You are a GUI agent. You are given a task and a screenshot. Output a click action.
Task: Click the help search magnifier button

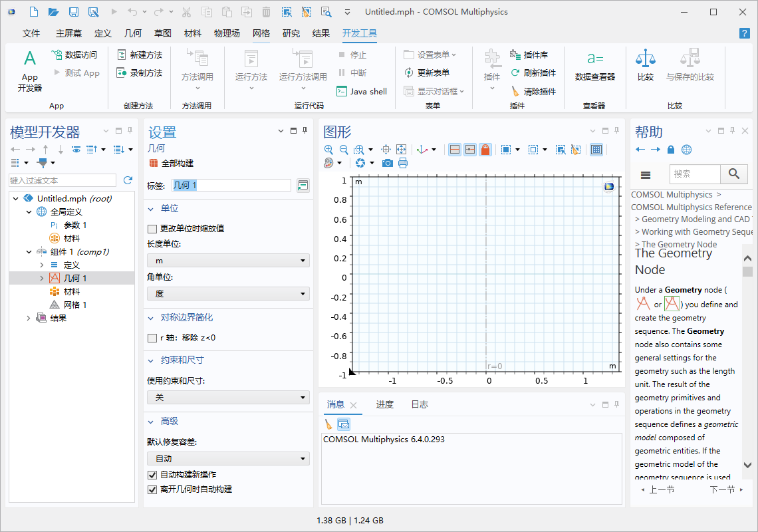[734, 174]
